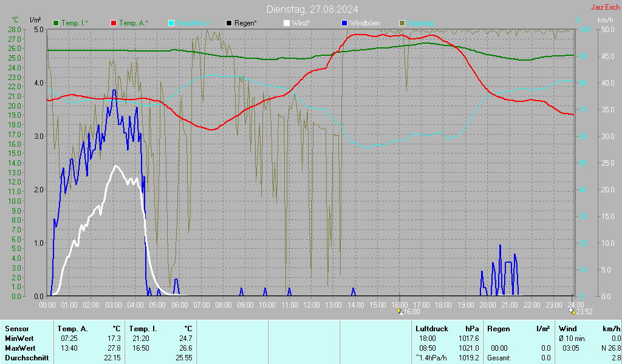Click the '18:00' time axis label
This screenshot has width=622, height=364.
[443, 305]
